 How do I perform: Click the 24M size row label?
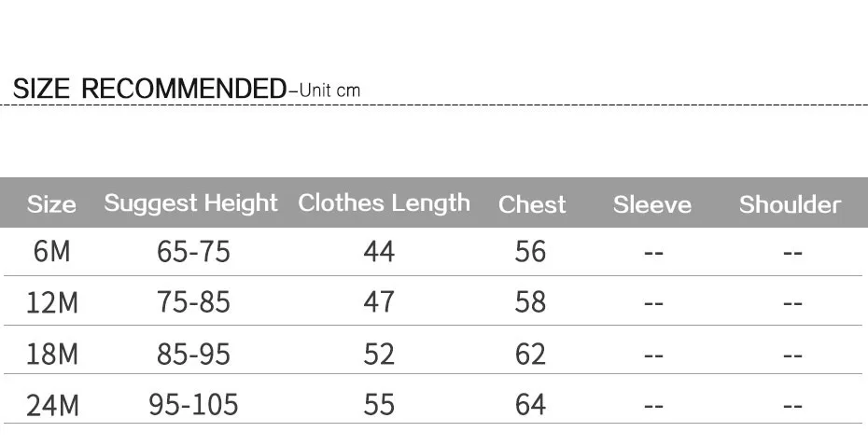[52, 405]
